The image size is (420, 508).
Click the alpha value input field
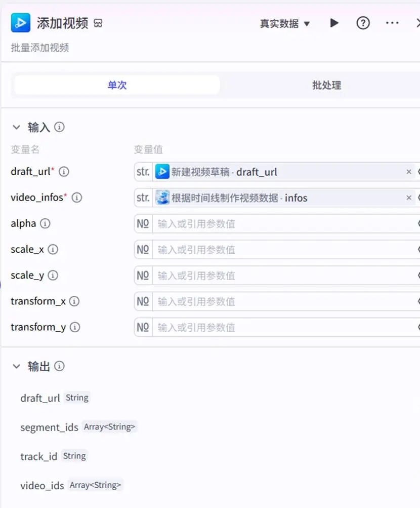pos(285,223)
